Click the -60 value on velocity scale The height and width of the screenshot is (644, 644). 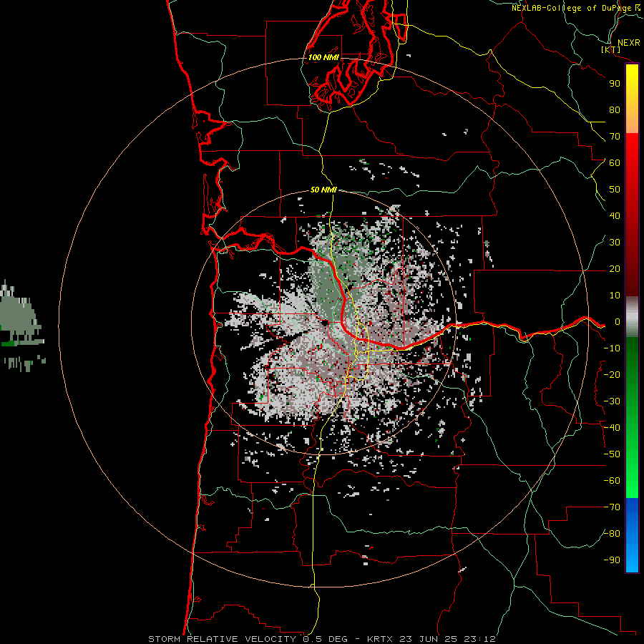(612, 481)
